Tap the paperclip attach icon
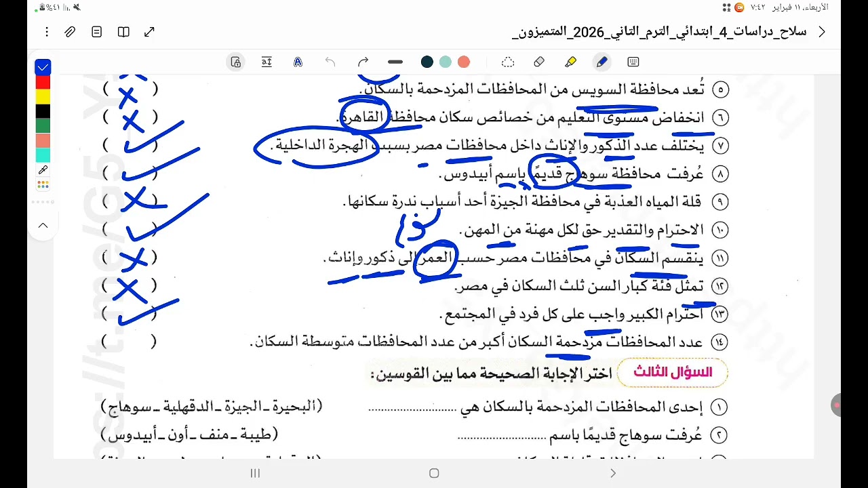This screenshot has width=868, height=488. 70,32
